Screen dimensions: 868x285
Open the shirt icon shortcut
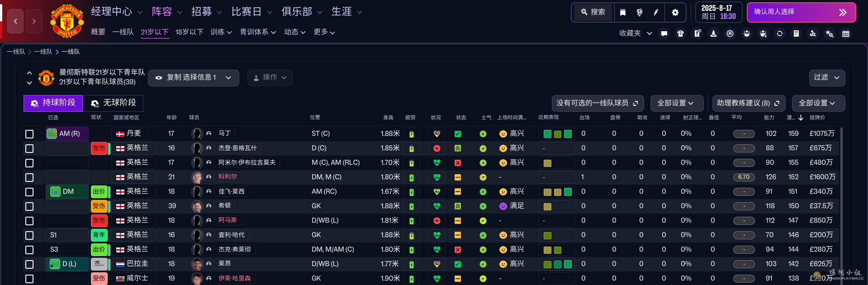[680, 33]
